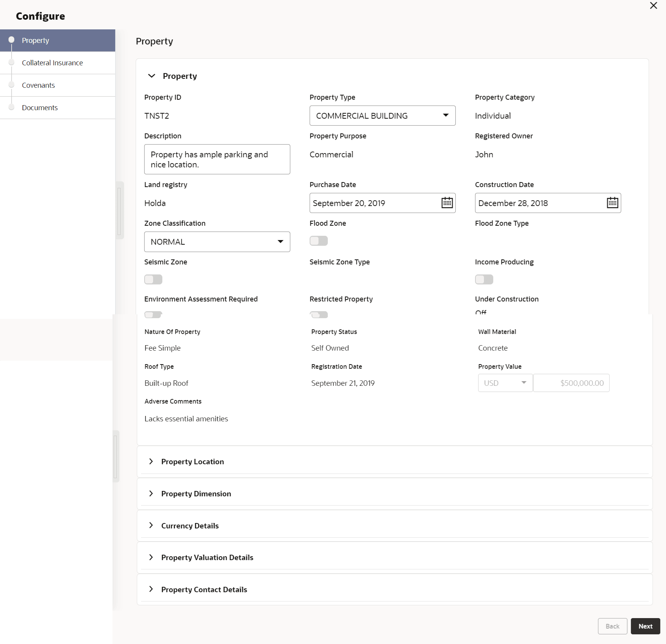666x644 pixels.
Task: Go to the Documents step
Action: [x=58, y=107]
